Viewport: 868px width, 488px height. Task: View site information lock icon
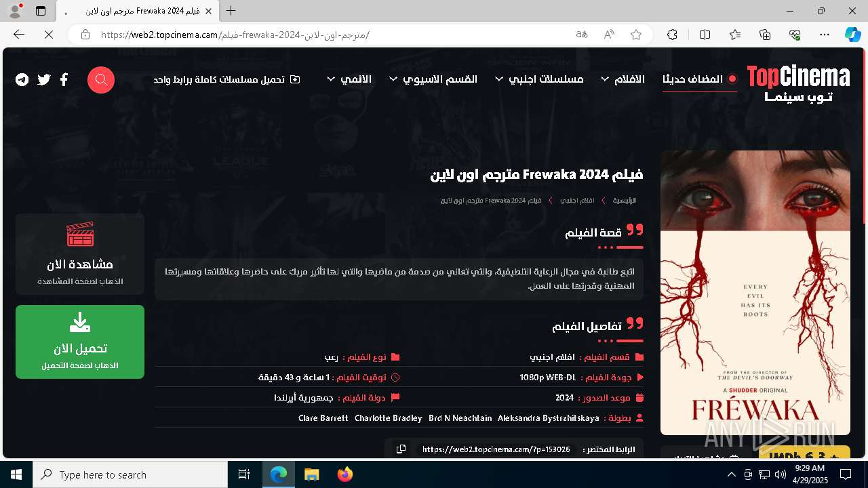(85, 35)
